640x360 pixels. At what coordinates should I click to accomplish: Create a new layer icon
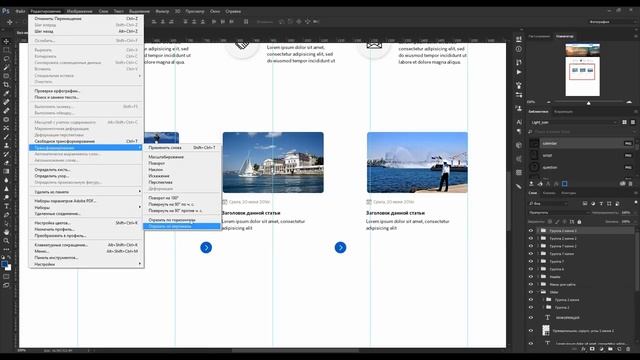(x=619, y=349)
